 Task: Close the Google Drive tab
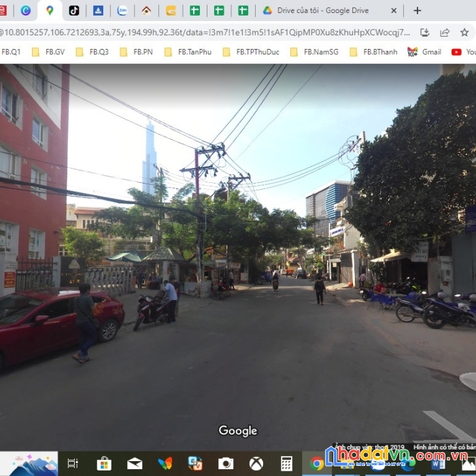(394, 10)
